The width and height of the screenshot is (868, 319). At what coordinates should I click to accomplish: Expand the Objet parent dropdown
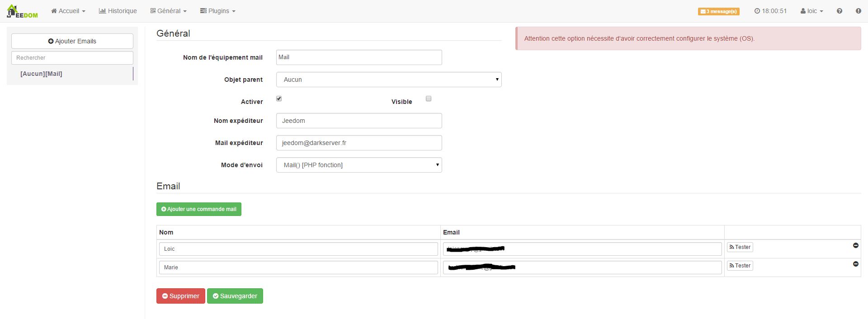pyautogui.click(x=388, y=80)
